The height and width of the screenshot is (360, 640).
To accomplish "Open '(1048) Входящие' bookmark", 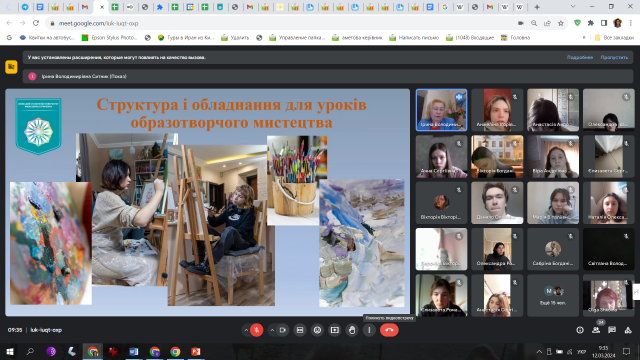I will click(470, 38).
